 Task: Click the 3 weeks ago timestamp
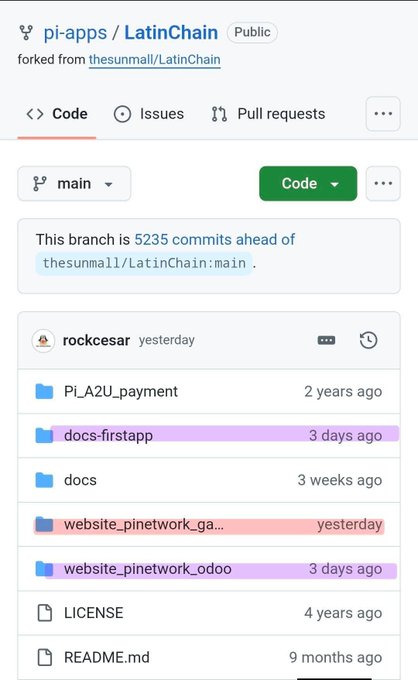tap(340, 480)
